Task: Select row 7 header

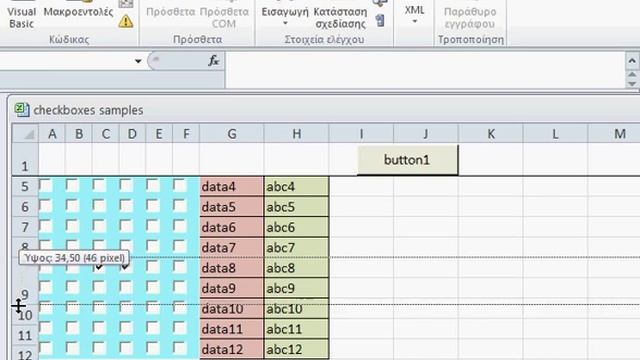Action: coord(25,227)
